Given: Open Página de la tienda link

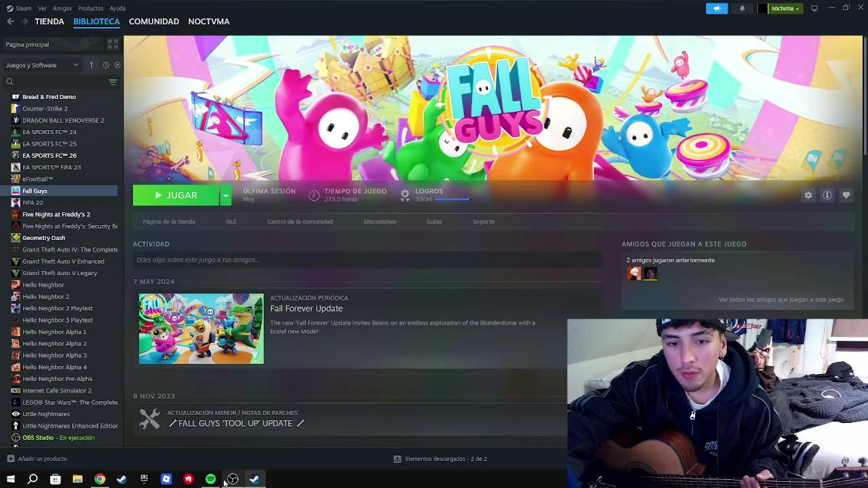Looking at the screenshot, I should 169,222.
